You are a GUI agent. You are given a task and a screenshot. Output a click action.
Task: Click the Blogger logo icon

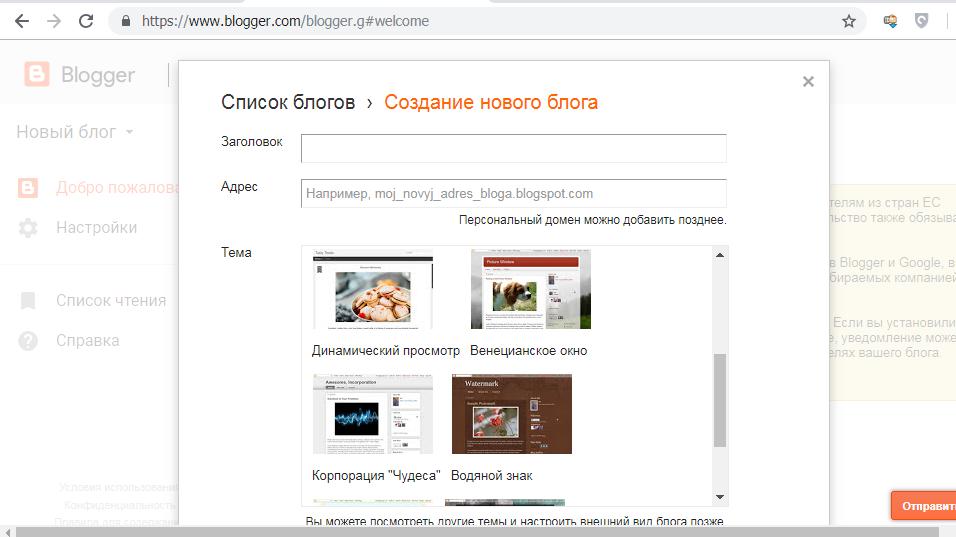coord(37,74)
